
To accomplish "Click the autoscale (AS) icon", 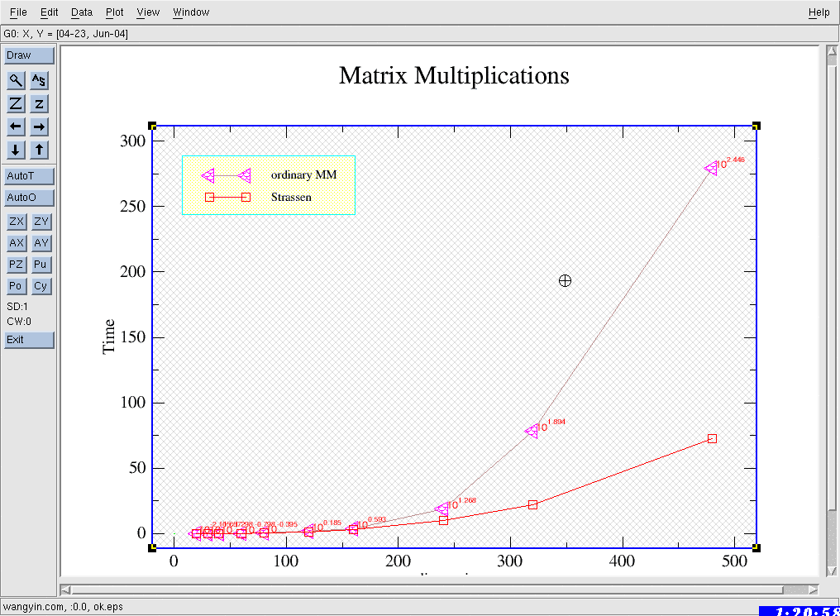I will click(x=40, y=80).
